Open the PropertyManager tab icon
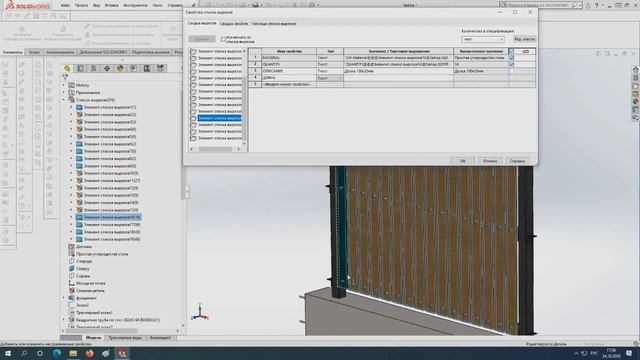The width and height of the screenshot is (640, 360). [80, 68]
